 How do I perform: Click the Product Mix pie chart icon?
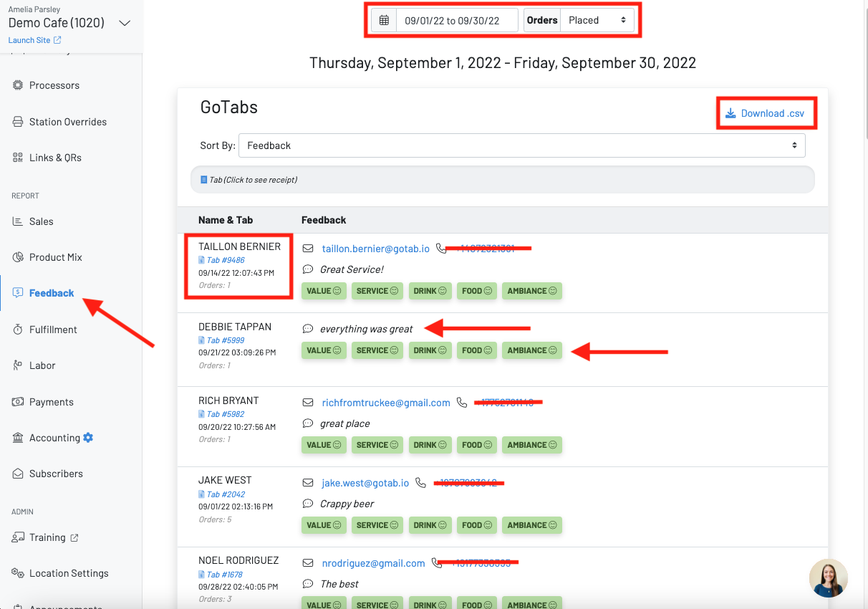(x=18, y=257)
